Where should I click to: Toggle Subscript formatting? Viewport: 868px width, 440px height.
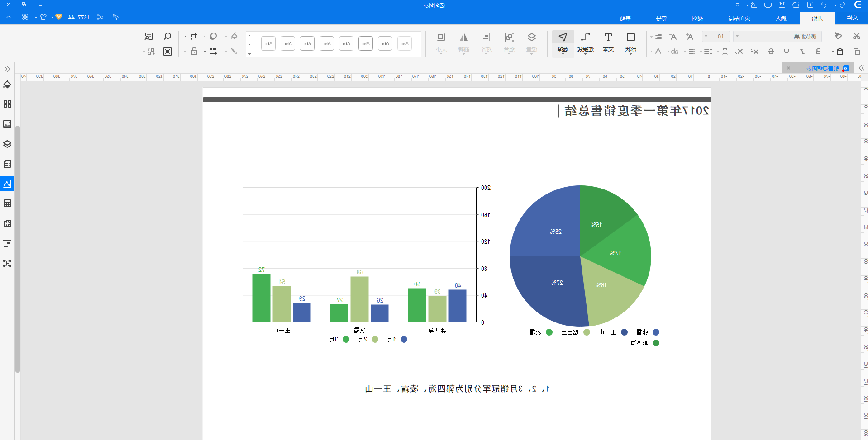coord(739,52)
